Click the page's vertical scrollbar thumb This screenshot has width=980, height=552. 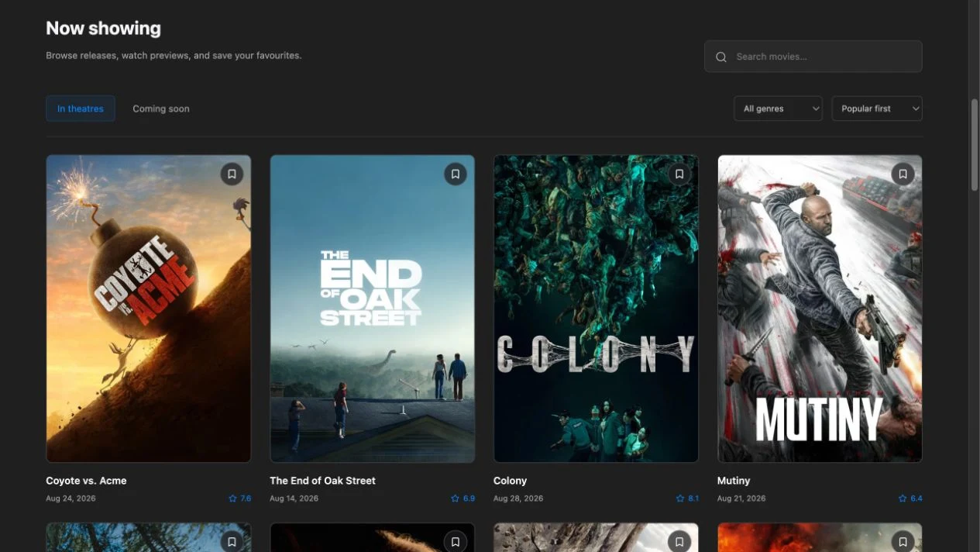point(975,145)
